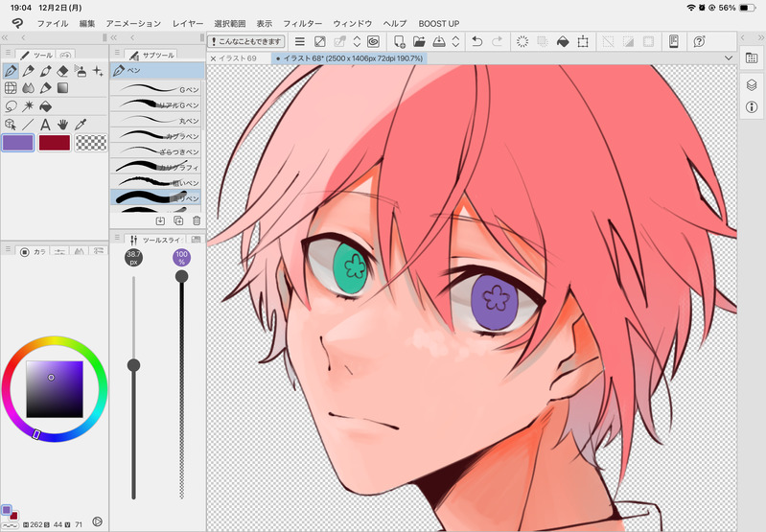The image size is (766, 532).
Task: Click the hue ring marker on color wheel
Action: click(35, 434)
